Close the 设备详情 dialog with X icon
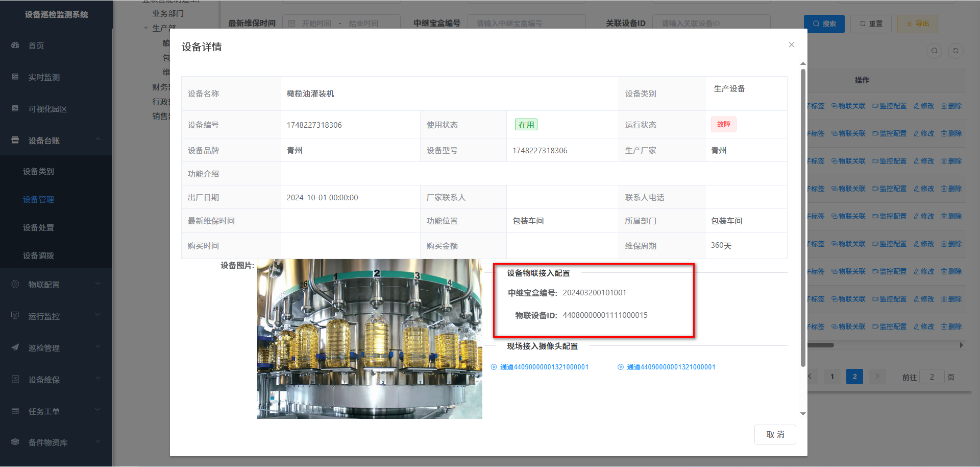980x467 pixels. 791,45
